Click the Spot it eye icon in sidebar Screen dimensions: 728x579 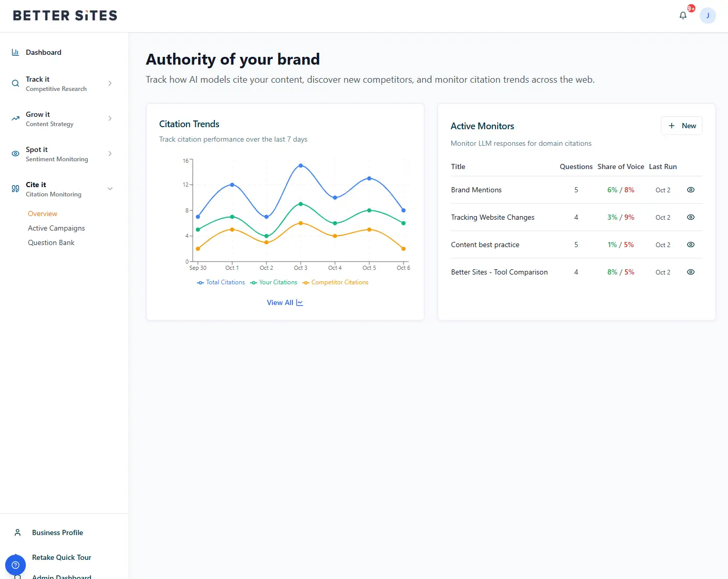pyautogui.click(x=16, y=154)
